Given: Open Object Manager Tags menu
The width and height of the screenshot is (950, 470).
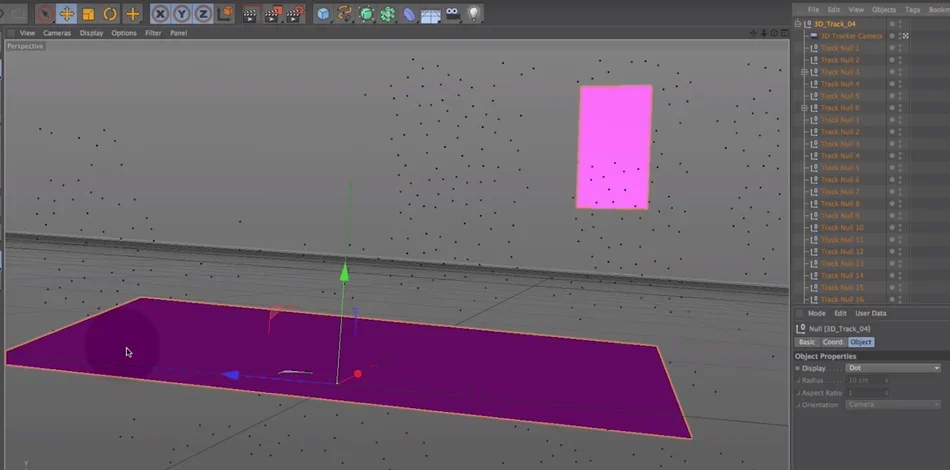Looking at the screenshot, I should coord(912,10).
